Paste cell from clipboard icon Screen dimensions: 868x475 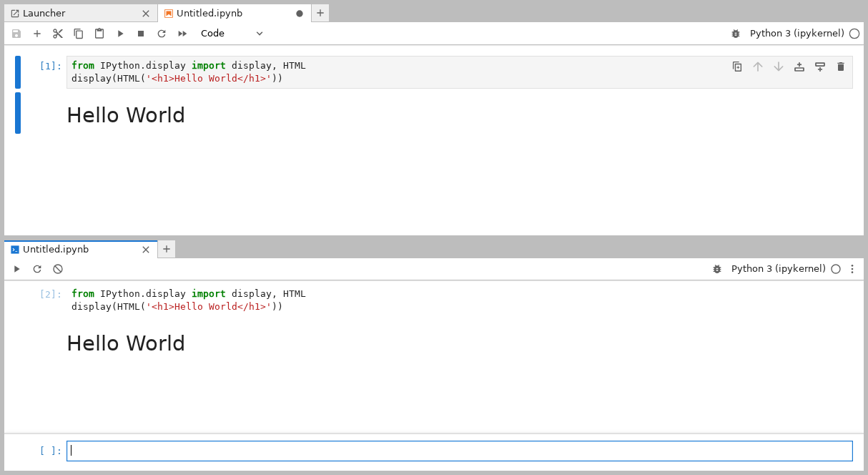(x=99, y=34)
